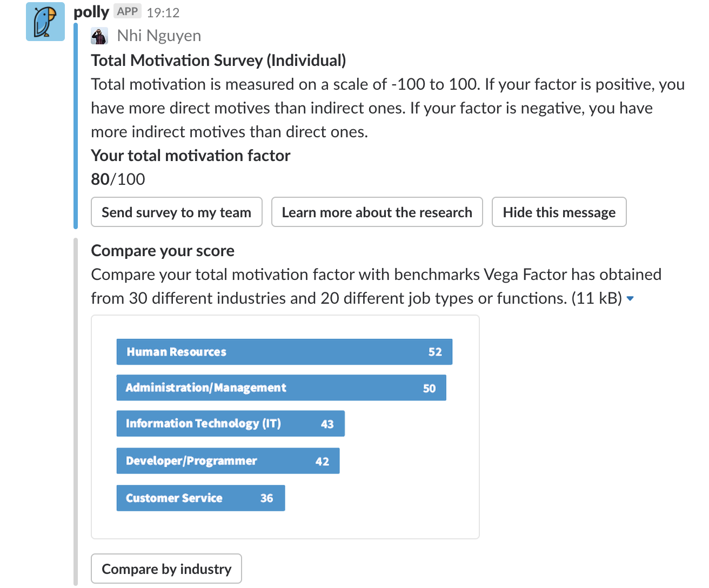
Task: Hide this message
Action: [x=559, y=212]
